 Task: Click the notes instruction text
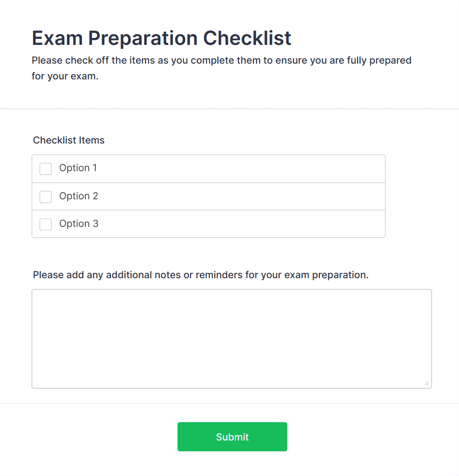[200, 275]
